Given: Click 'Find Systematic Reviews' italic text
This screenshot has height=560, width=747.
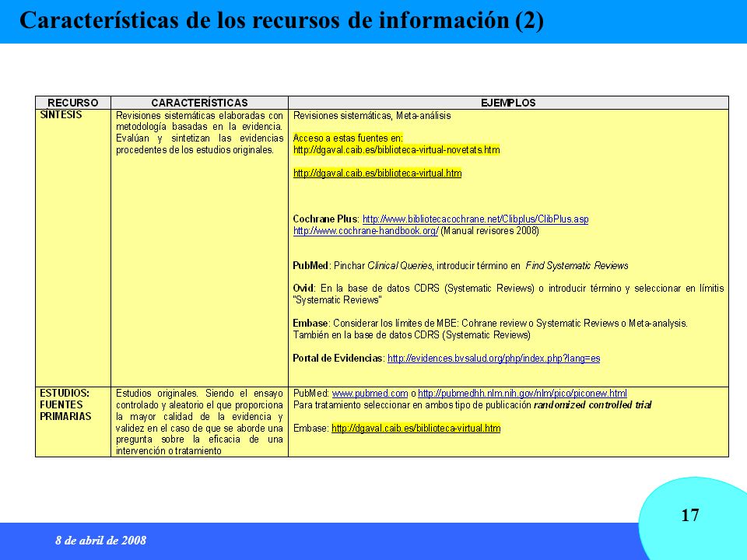Looking at the screenshot, I should coord(577,266).
